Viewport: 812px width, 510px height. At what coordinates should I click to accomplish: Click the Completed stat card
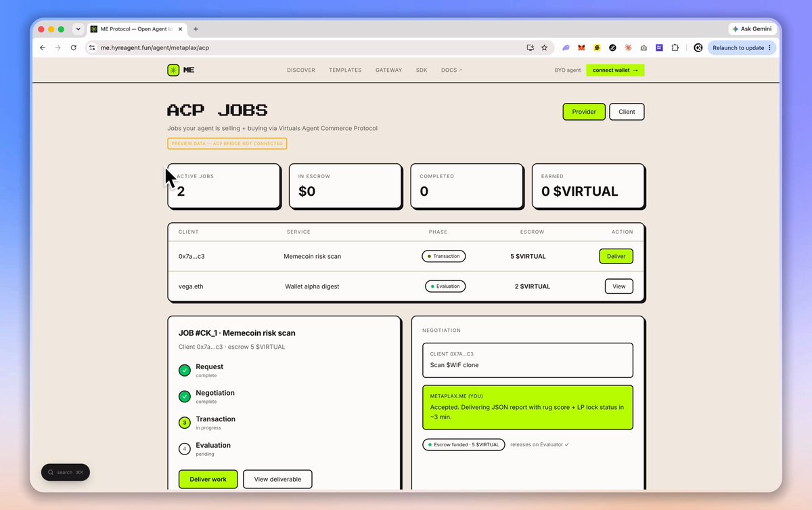(x=467, y=186)
